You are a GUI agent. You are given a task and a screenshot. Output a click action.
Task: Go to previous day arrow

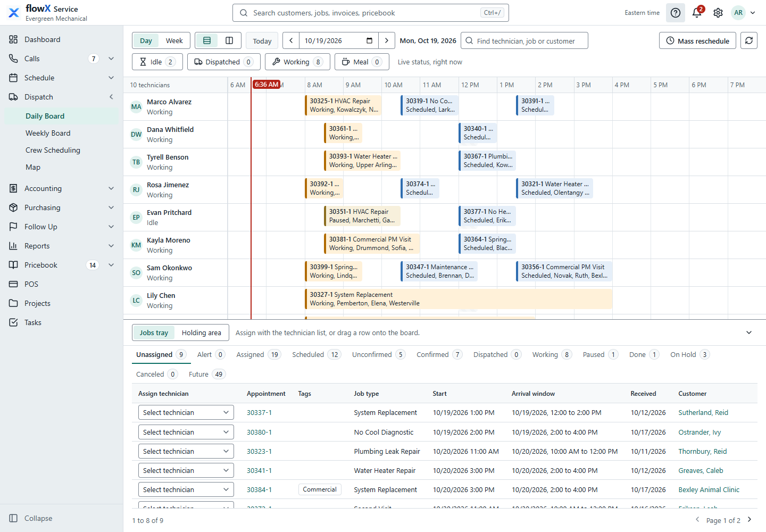tap(291, 40)
